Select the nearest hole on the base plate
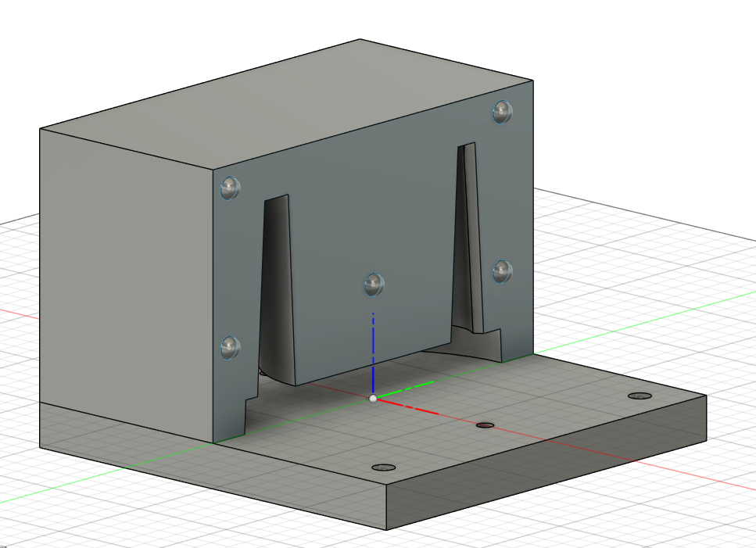This screenshot has width=756, height=548. [x=383, y=467]
